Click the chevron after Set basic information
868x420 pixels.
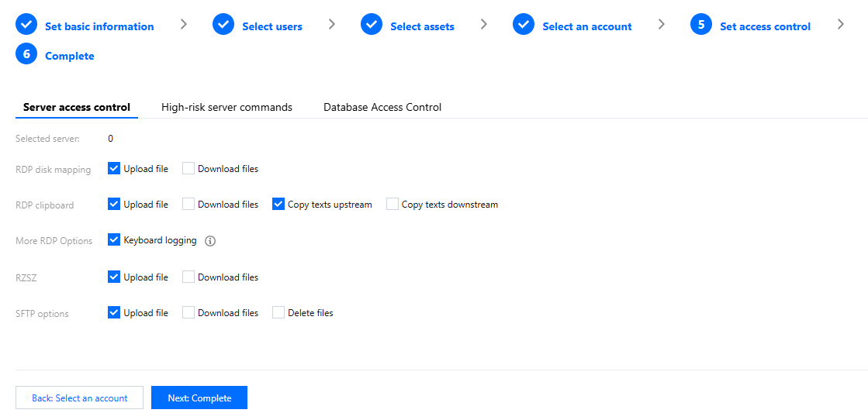pos(184,24)
